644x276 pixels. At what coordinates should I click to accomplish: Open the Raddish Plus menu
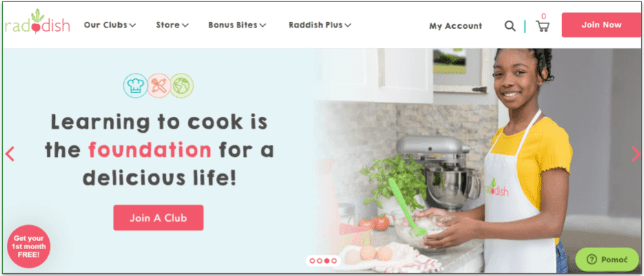pyautogui.click(x=320, y=25)
